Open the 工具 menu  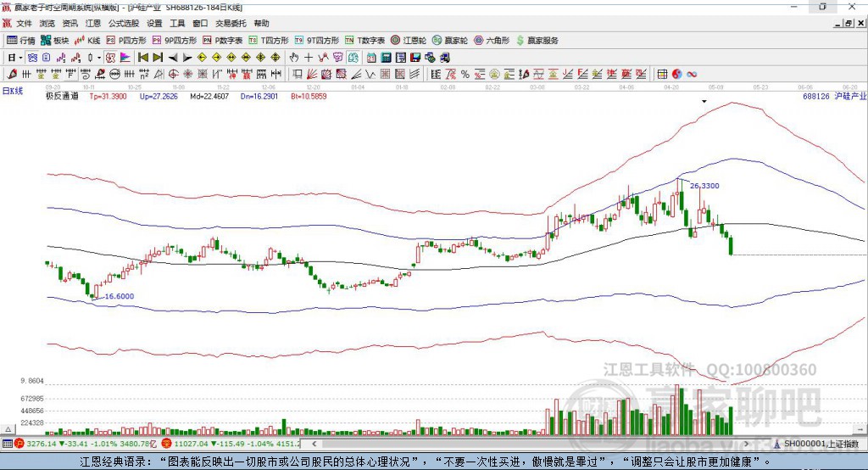177,23
